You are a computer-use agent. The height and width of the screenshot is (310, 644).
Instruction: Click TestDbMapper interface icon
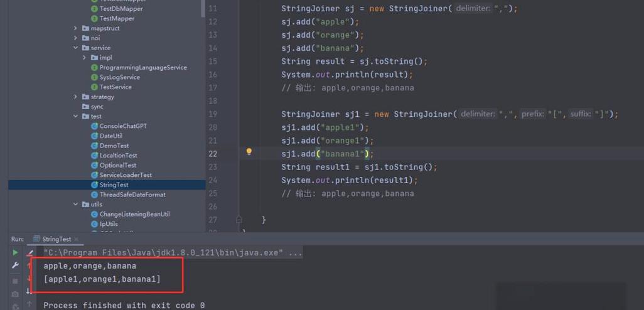tap(94, 9)
